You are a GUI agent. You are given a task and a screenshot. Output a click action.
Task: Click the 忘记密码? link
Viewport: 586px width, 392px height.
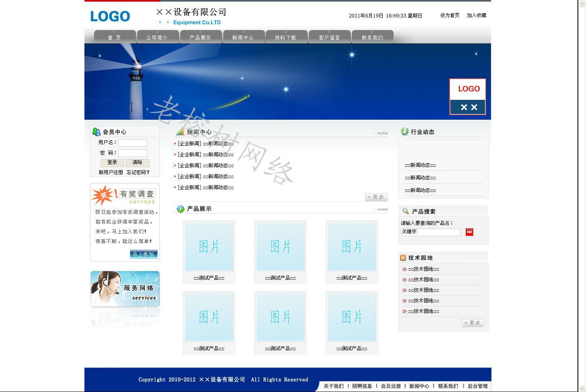pos(138,172)
